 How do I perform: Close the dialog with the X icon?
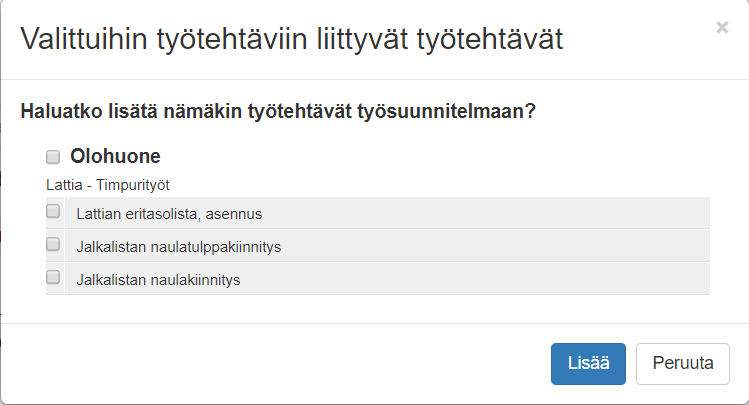722,28
